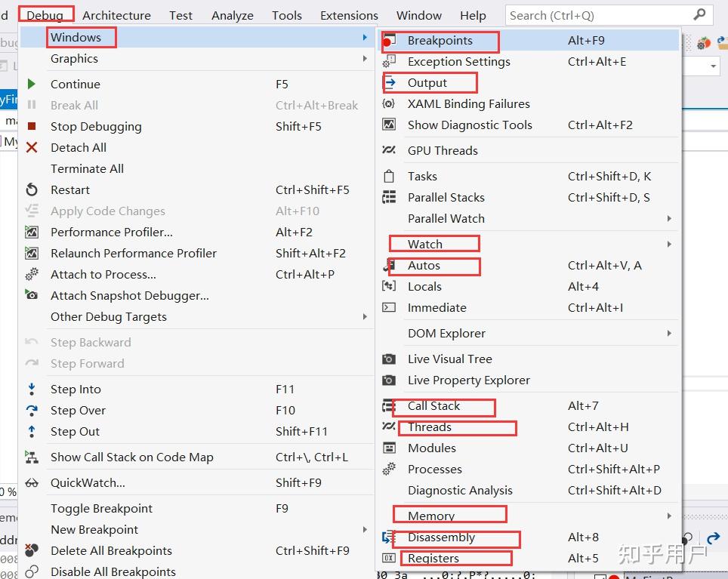Click the Step Out arrow icon
This screenshot has height=579, width=728.
pyautogui.click(x=32, y=432)
